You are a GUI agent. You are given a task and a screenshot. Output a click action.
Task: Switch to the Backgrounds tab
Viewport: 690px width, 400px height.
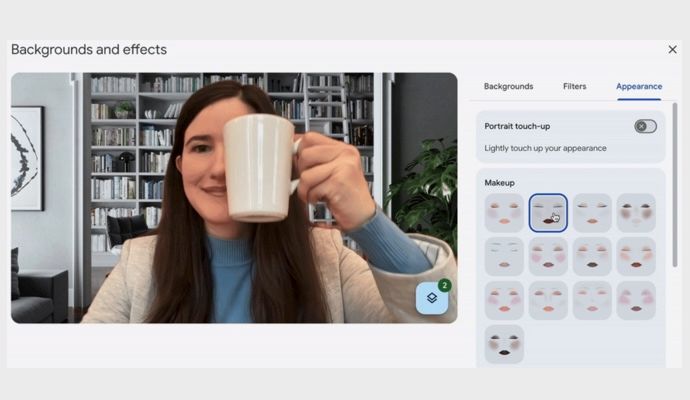click(x=508, y=87)
